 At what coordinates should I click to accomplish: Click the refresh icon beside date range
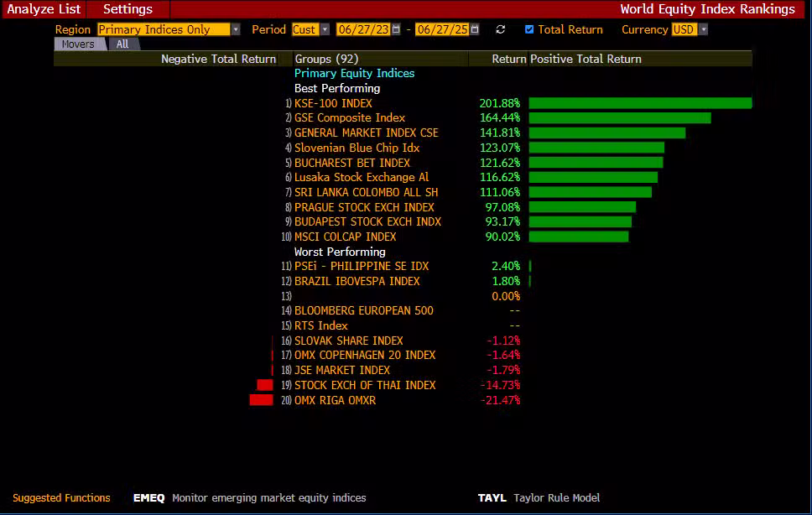(x=501, y=29)
